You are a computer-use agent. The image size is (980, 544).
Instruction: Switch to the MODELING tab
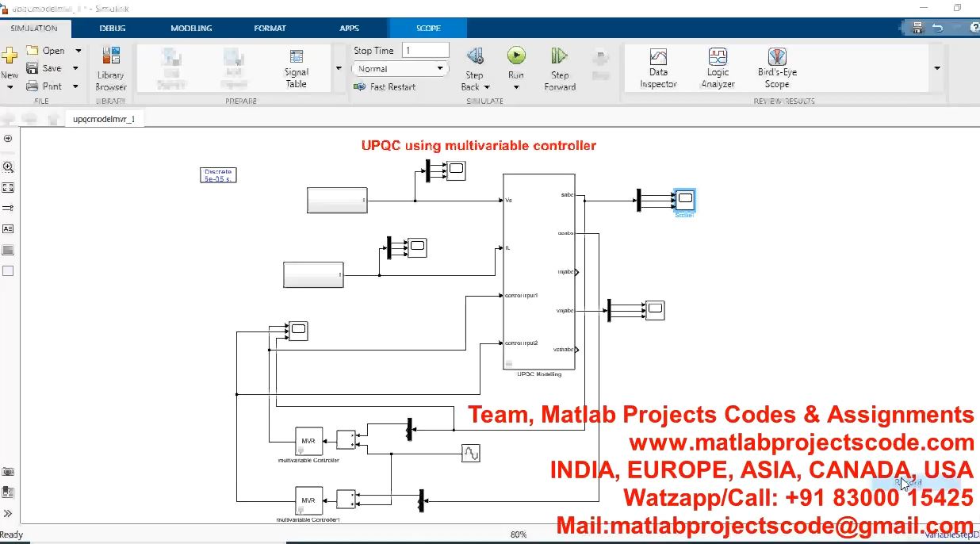[x=191, y=28]
